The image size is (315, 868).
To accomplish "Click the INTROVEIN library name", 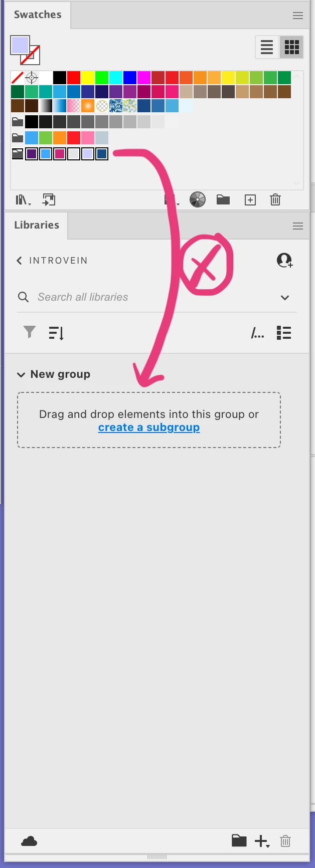I will [x=58, y=261].
